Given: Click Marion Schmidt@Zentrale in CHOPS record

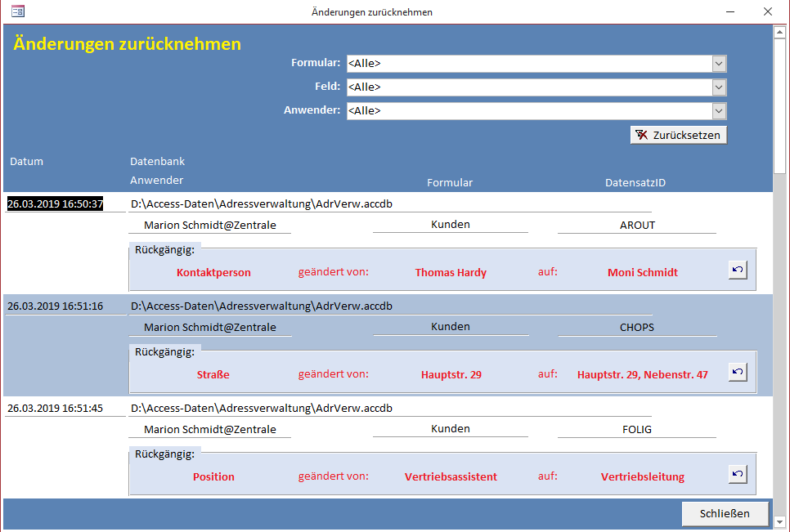Looking at the screenshot, I should pos(210,327).
